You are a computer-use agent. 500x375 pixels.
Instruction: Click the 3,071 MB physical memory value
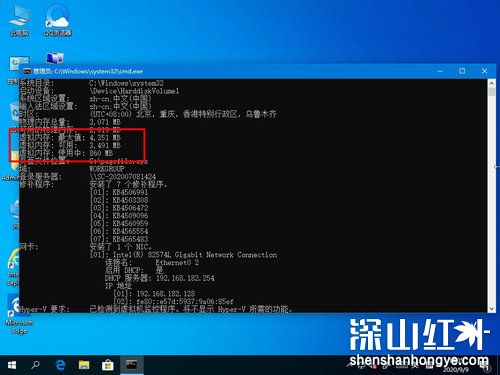tap(105, 122)
